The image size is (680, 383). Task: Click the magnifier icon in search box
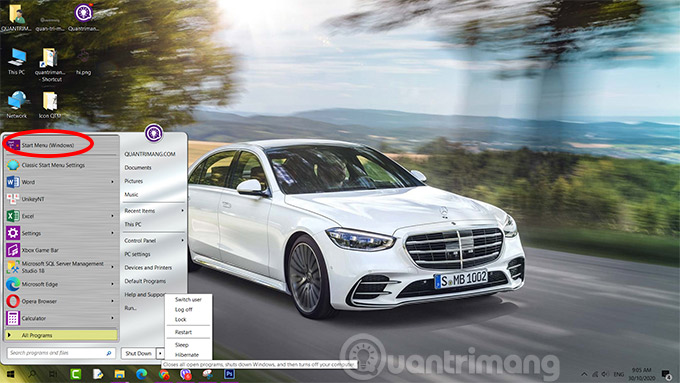click(109, 354)
